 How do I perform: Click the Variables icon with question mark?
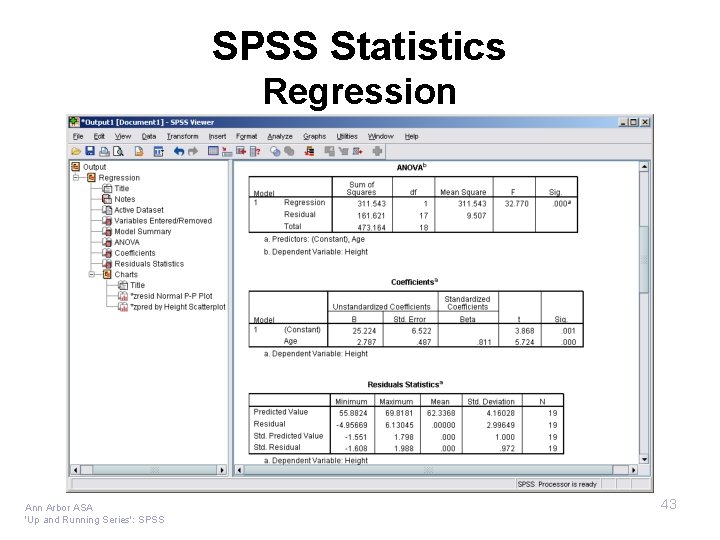(255, 151)
